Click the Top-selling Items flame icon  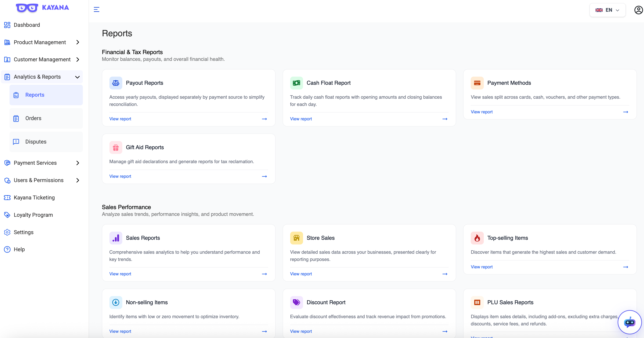[x=477, y=238]
